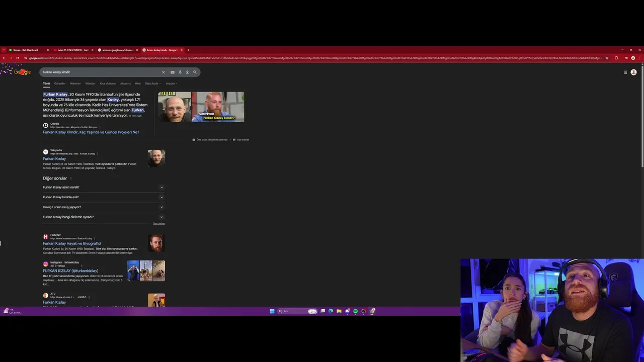Screen dimensions: 644x362
Task: Select the Tümü results filter
Action: pyautogui.click(x=46, y=83)
